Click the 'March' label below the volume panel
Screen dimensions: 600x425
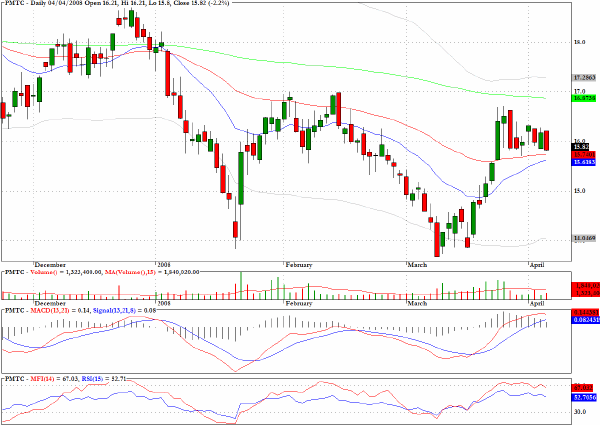pos(417,303)
